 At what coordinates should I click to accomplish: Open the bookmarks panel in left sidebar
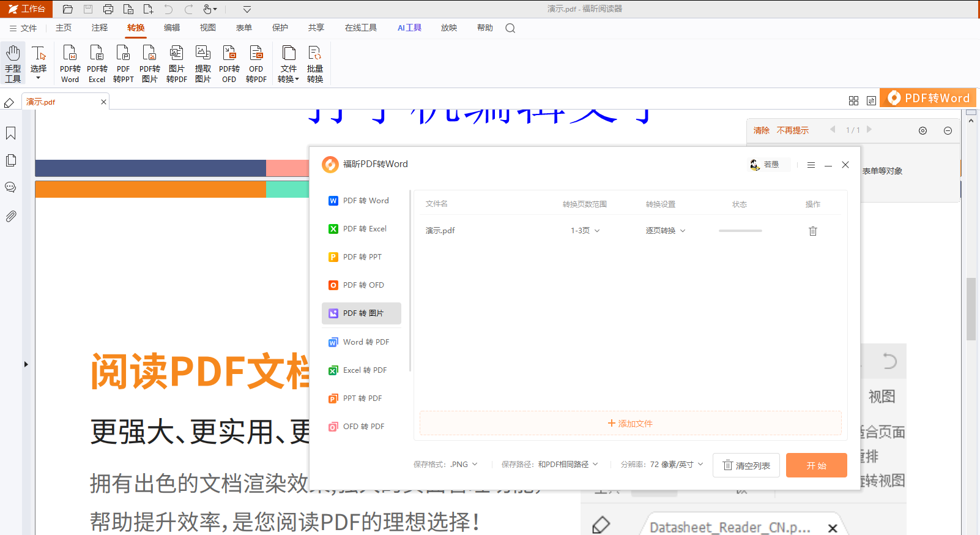[10, 133]
